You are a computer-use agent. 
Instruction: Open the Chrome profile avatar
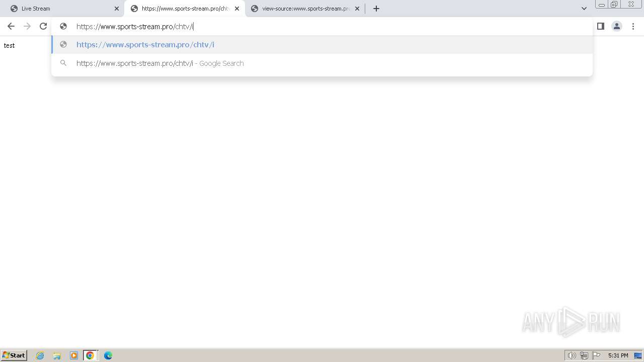tap(617, 26)
